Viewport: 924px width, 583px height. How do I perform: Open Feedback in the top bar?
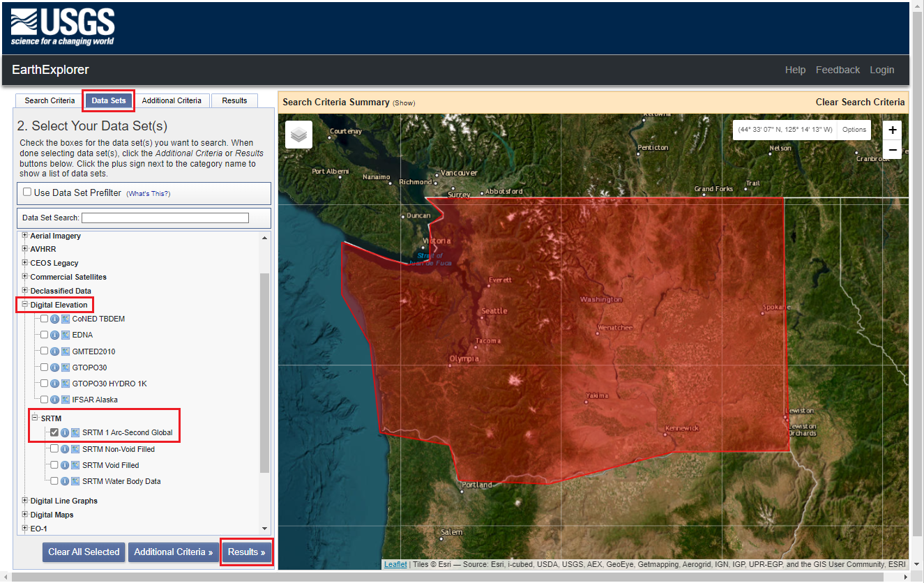click(x=838, y=70)
